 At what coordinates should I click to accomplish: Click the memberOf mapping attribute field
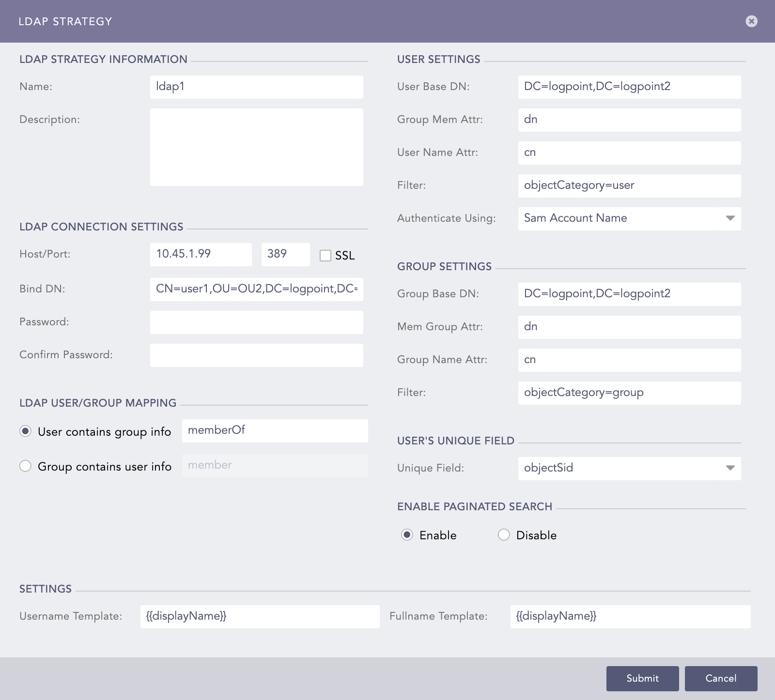pos(275,430)
